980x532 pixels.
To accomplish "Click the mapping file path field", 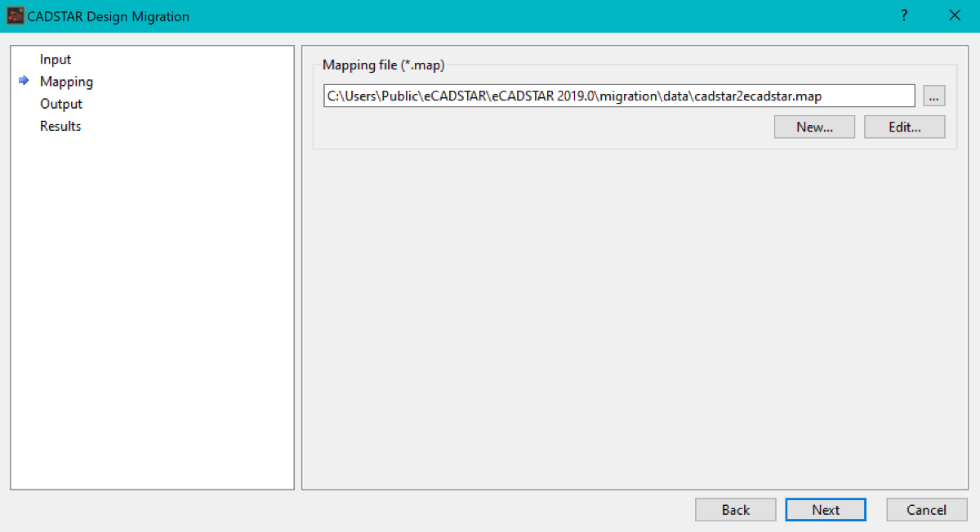I will pyautogui.click(x=619, y=96).
